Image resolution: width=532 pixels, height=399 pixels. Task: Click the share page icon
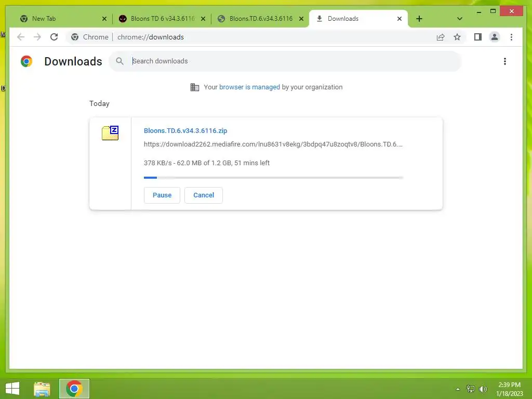441,37
